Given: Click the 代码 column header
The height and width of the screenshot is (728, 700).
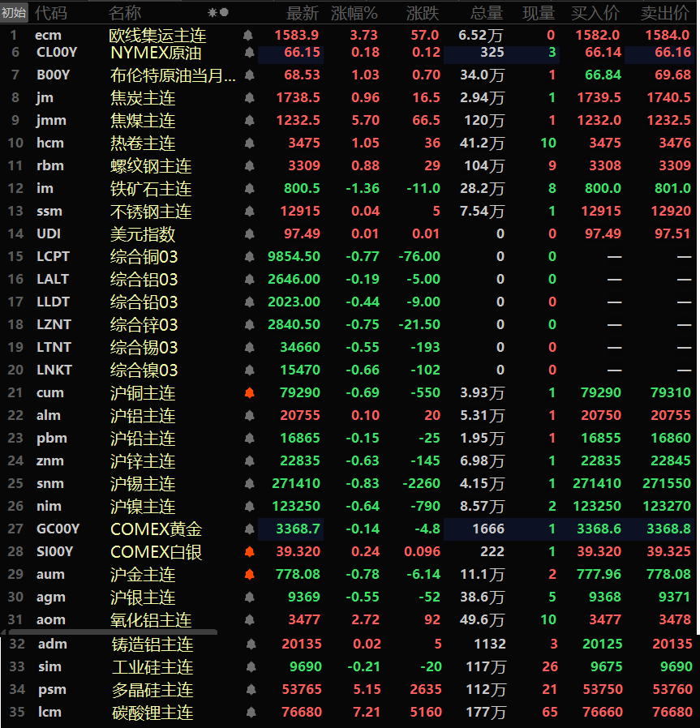Looking at the screenshot, I should click(51, 13).
